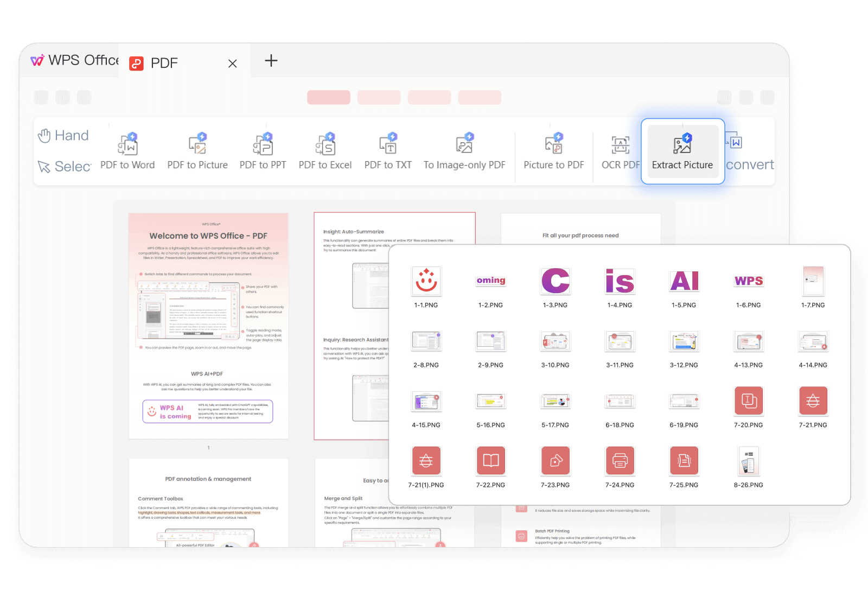Select the 1-5.PNG AI image
The width and height of the screenshot is (868, 597).
click(684, 281)
